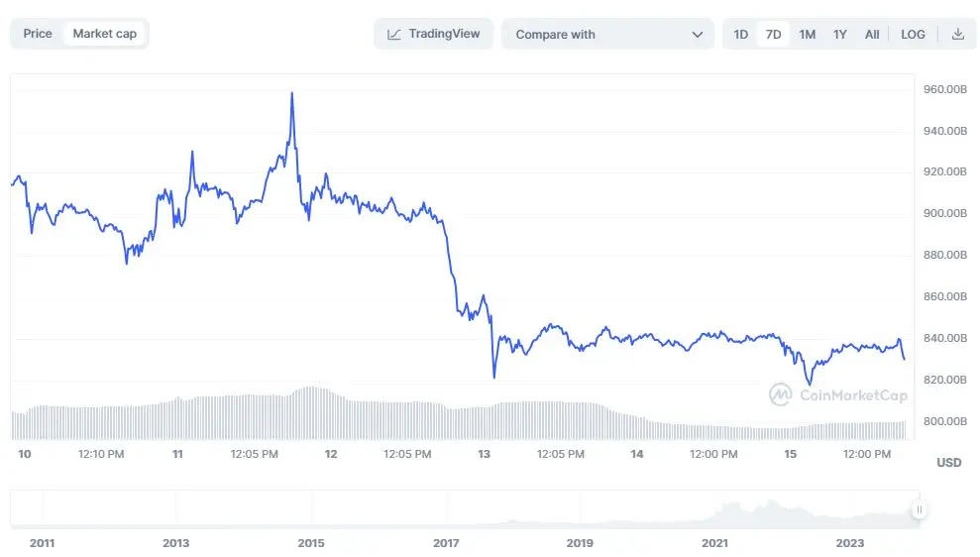Click the CoinMarketCap watermark logo
980x557 pixels.
click(x=780, y=394)
